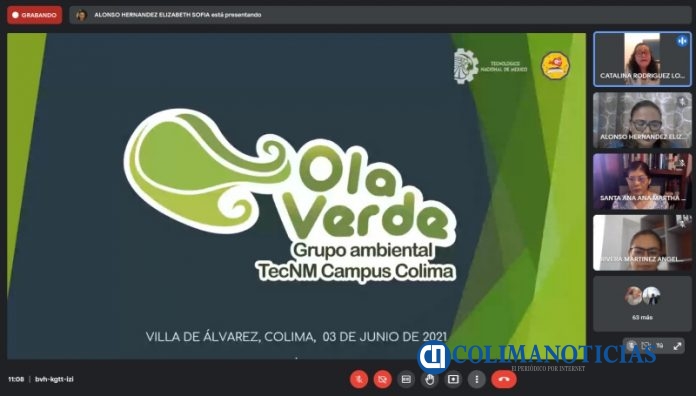The height and width of the screenshot is (396, 696).
Task: Click the meeting code bvh-kgtt-izi
Action: pos(54,379)
